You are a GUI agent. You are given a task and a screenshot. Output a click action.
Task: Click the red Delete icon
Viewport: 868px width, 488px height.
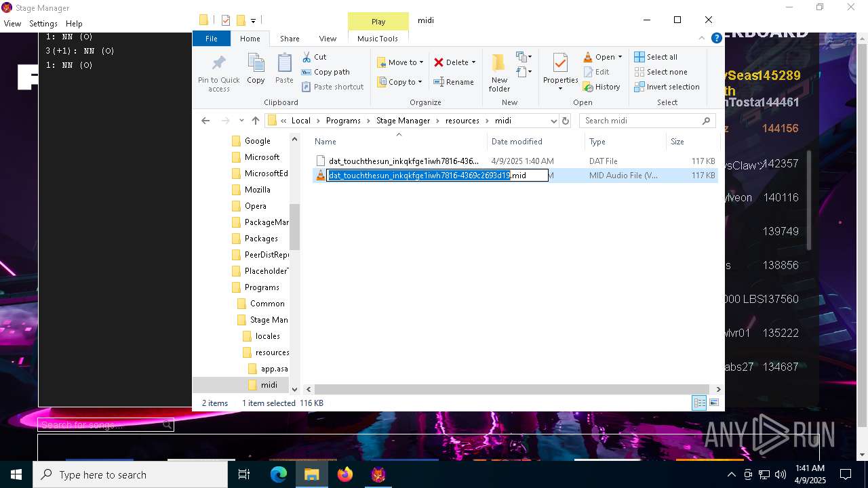point(439,62)
